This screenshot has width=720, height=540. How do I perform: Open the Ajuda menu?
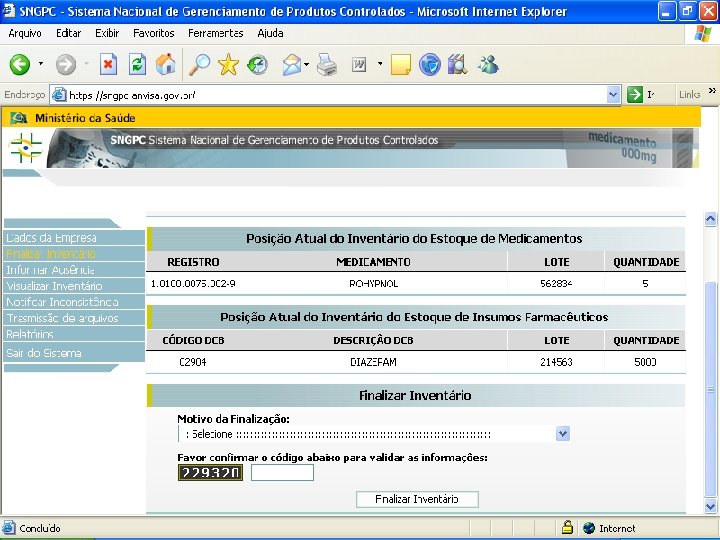point(270,33)
